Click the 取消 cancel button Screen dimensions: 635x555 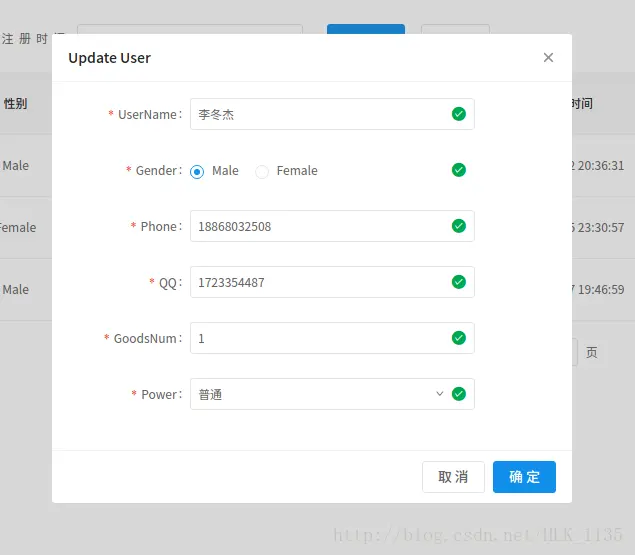pyautogui.click(x=453, y=477)
